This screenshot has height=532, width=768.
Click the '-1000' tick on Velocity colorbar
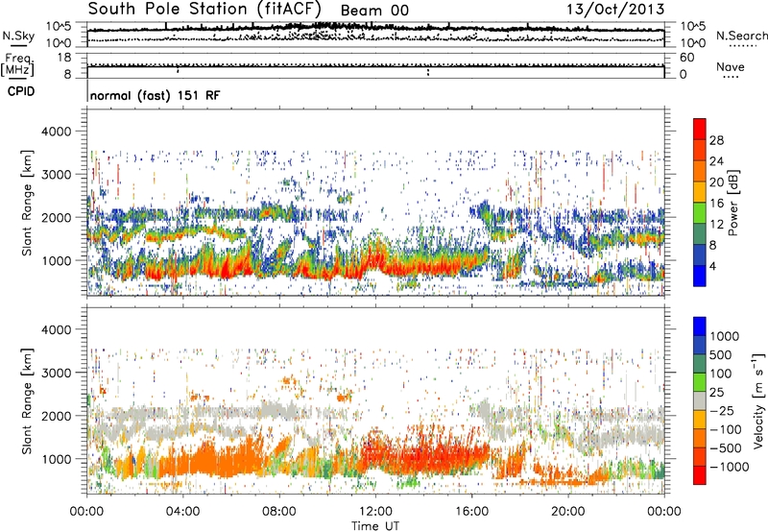click(x=729, y=467)
